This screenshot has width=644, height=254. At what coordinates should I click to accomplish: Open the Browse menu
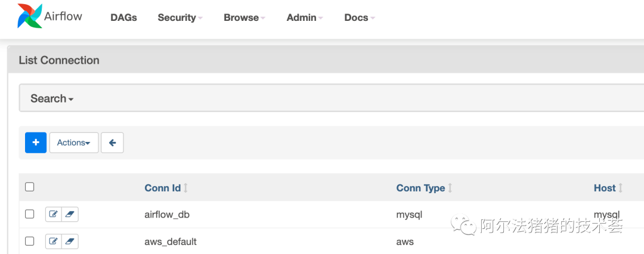coord(244,17)
